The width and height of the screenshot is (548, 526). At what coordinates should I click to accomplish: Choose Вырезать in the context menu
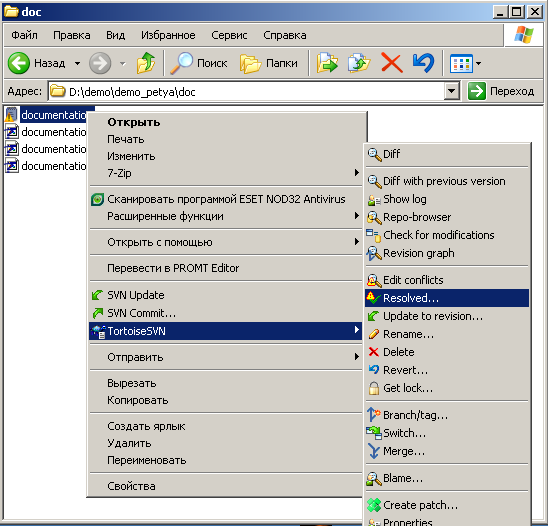(225, 383)
